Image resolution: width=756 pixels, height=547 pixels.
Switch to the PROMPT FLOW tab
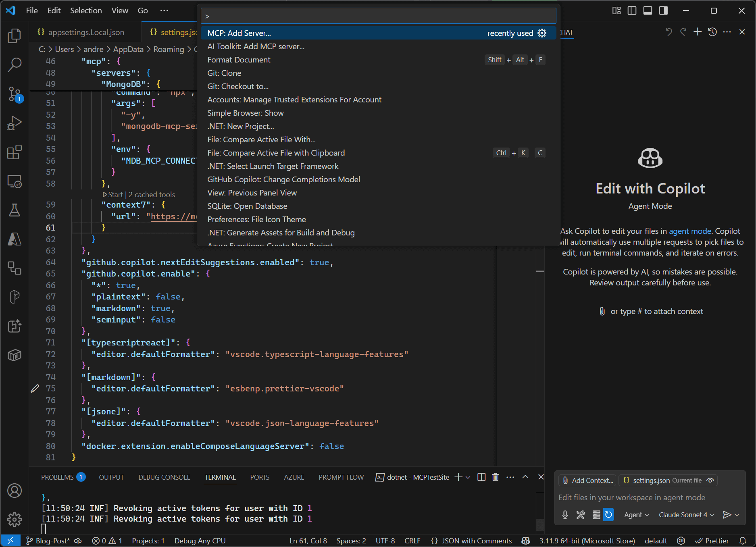341,477
